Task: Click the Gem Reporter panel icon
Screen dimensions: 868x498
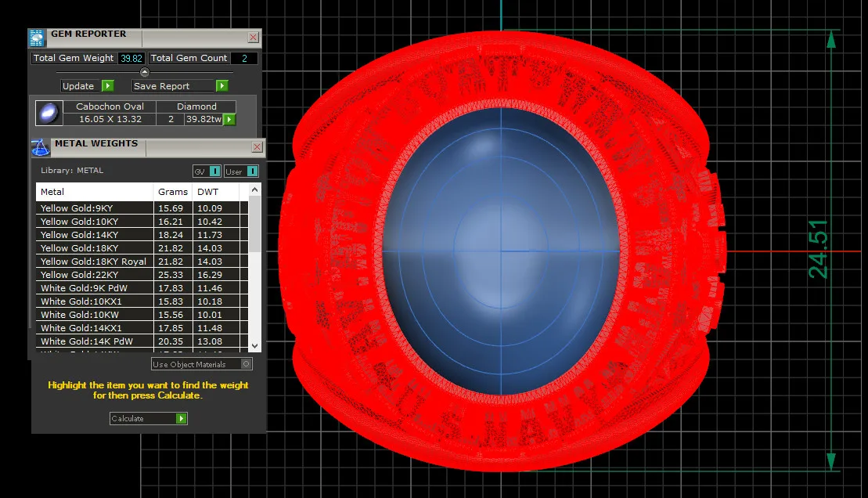Action: tap(37, 38)
